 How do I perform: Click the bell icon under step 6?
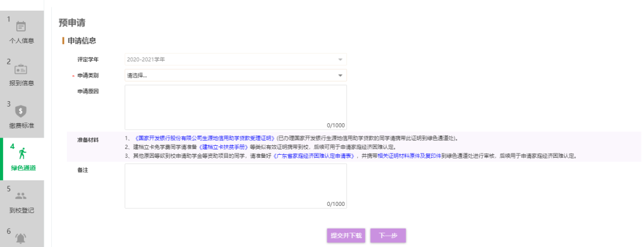click(x=20, y=238)
